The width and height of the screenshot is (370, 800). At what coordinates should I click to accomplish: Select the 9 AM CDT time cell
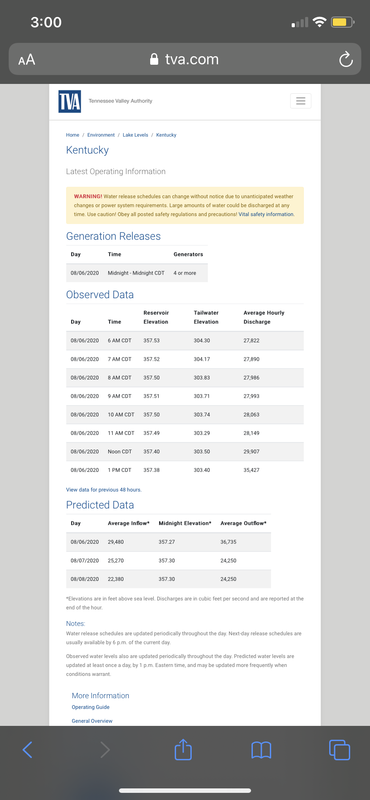tap(119, 396)
